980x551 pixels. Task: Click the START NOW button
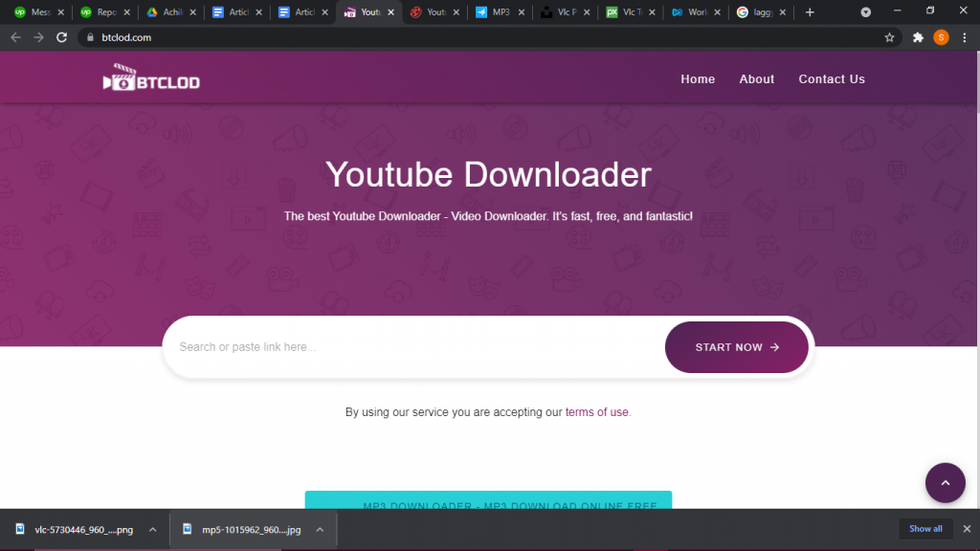(x=736, y=347)
